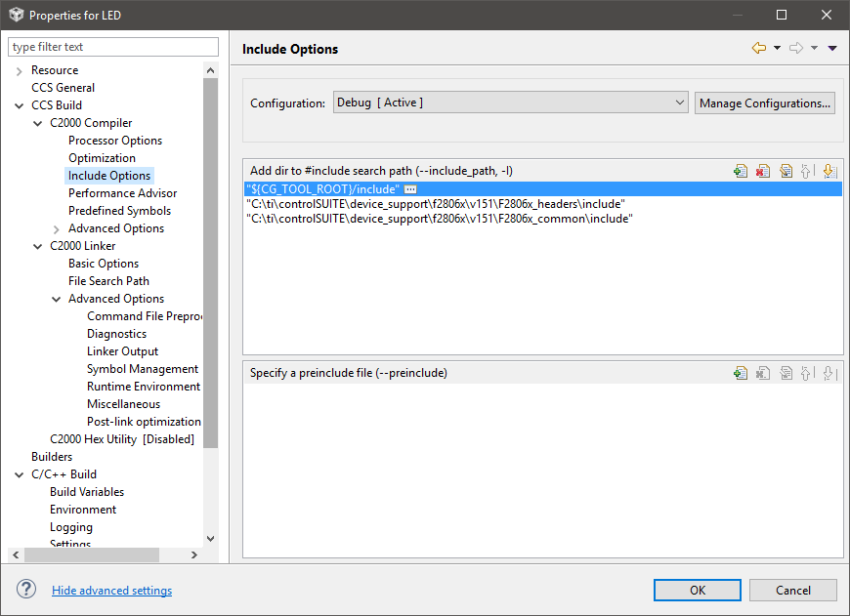
Task: Click the Hide advanced settings link
Action: tap(111, 591)
